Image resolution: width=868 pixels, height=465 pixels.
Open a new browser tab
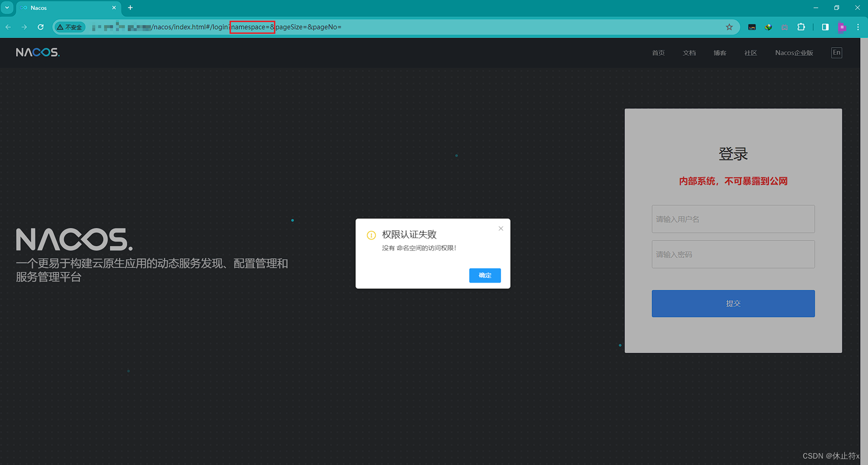pos(130,8)
